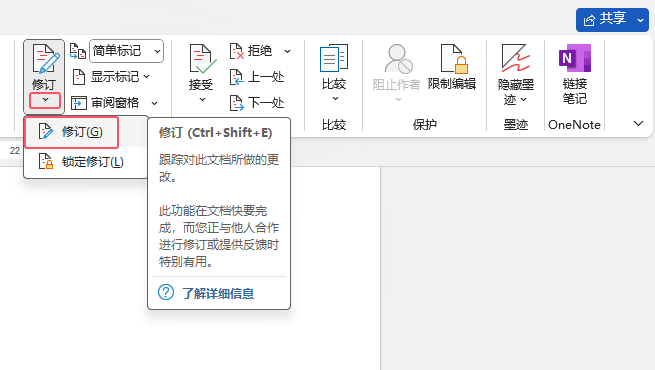Click the 共享 share button
This screenshot has width=655, height=370.
pyautogui.click(x=605, y=19)
